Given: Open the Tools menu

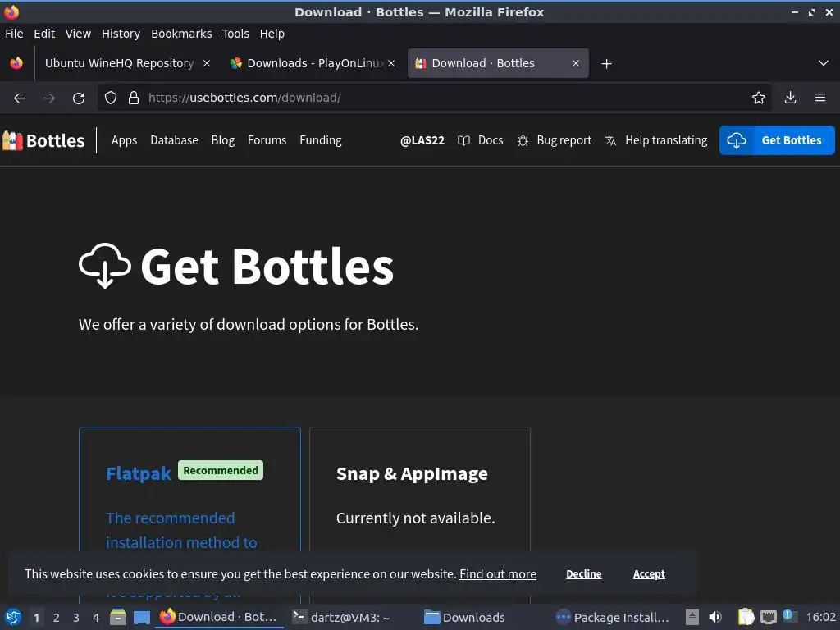Looking at the screenshot, I should (235, 34).
